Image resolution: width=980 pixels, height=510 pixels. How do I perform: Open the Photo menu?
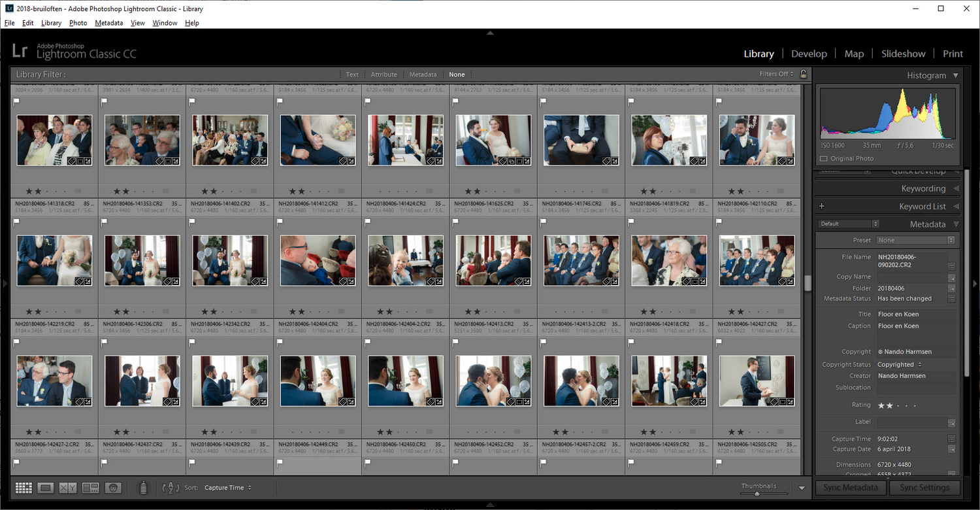click(78, 23)
